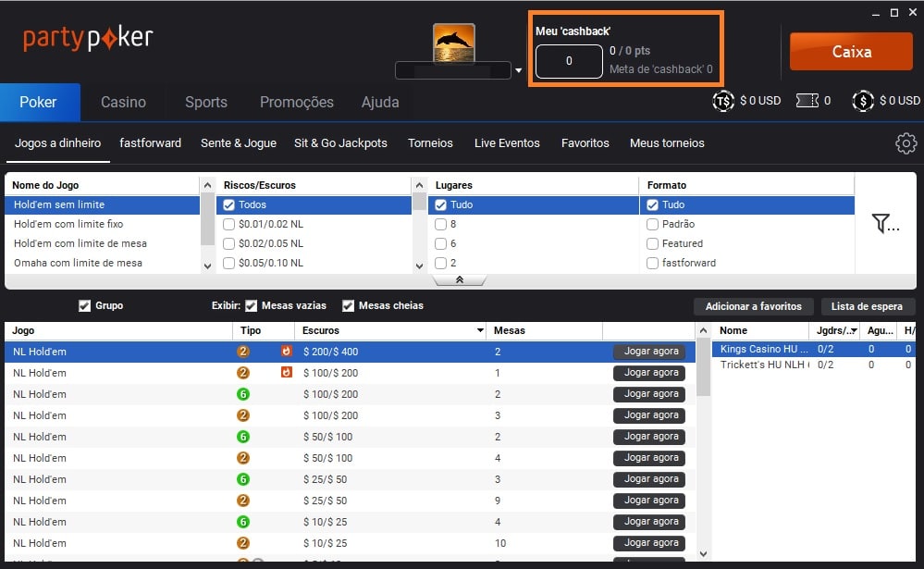Open the Meus torneios tab
Image resolution: width=924 pixels, height=569 pixels.
point(667,143)
